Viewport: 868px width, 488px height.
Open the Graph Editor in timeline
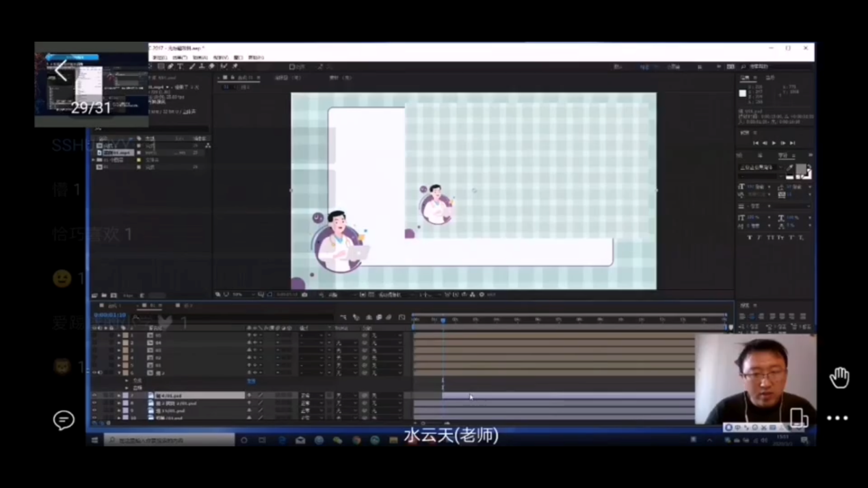[402, 317]
